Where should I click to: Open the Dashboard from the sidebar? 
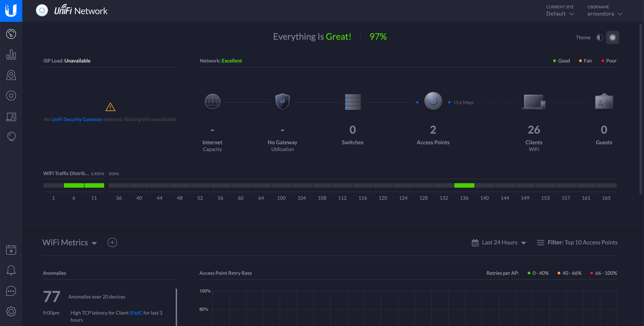pos(11,34)
